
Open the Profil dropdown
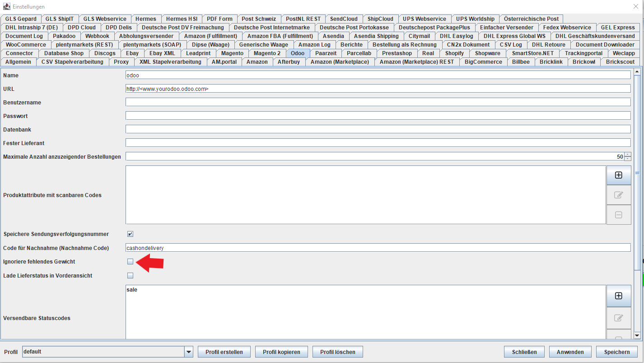point(189,352)
